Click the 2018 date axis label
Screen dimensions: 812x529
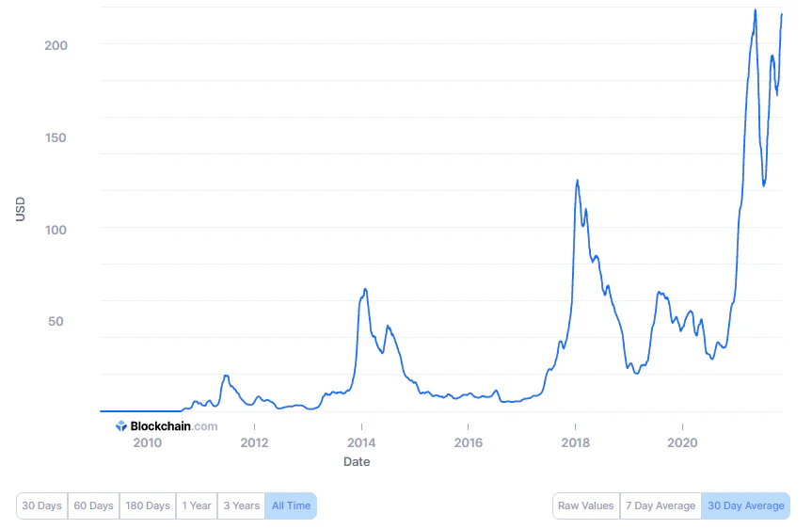coord(575,442)
